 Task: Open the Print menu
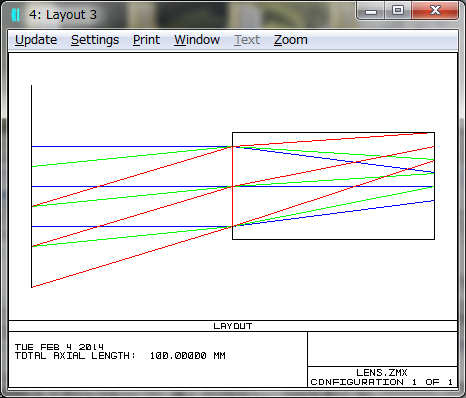tap(146, 40)
